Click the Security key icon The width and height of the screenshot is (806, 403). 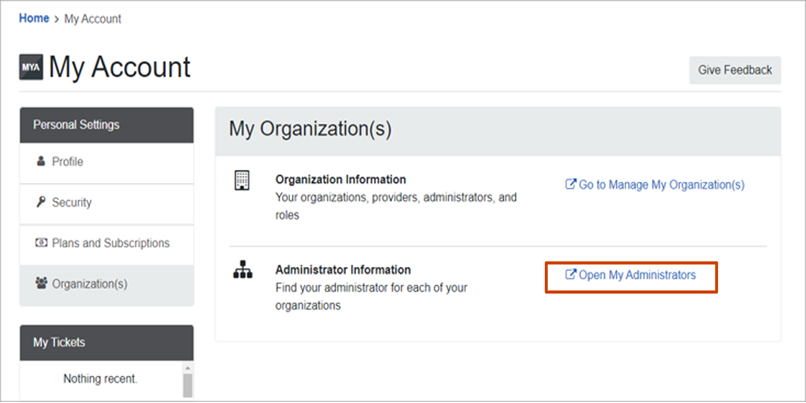point(41,202)
